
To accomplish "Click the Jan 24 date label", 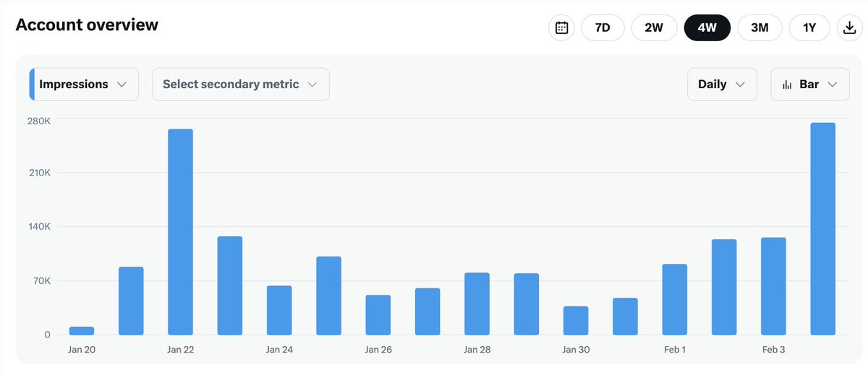I will pos(279,350).
